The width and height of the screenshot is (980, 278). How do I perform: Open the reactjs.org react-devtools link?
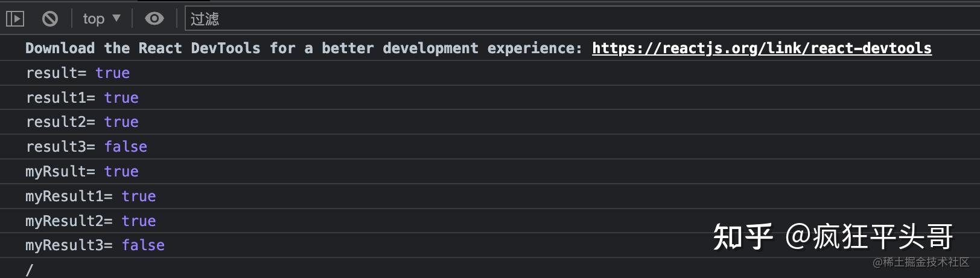[762, 48]
